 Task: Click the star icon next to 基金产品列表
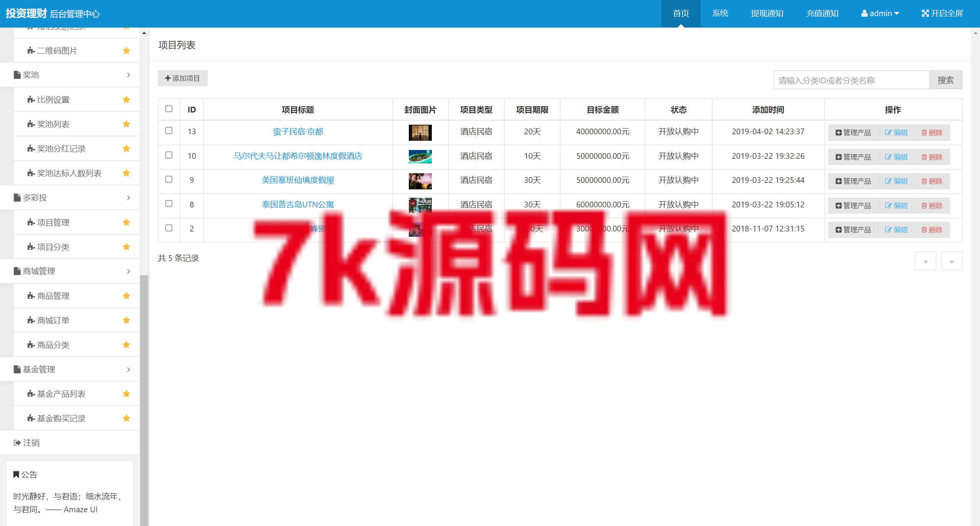(126, 394)
